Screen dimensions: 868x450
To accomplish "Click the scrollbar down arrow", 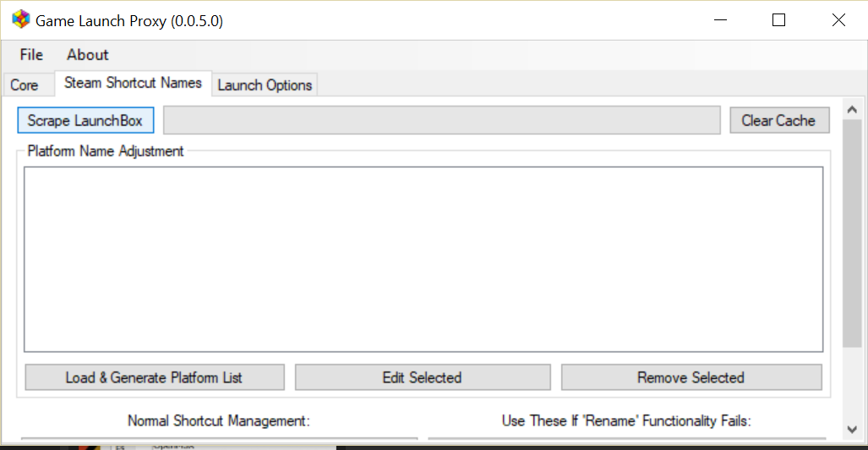I will (853, 430).
